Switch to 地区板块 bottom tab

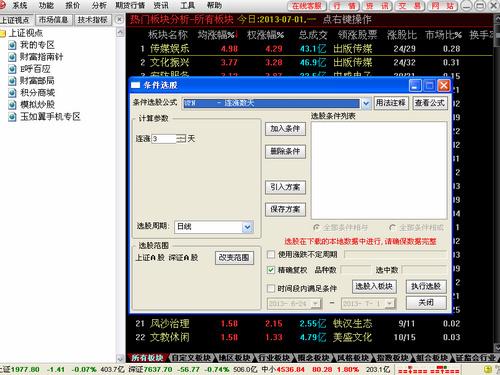235,358
